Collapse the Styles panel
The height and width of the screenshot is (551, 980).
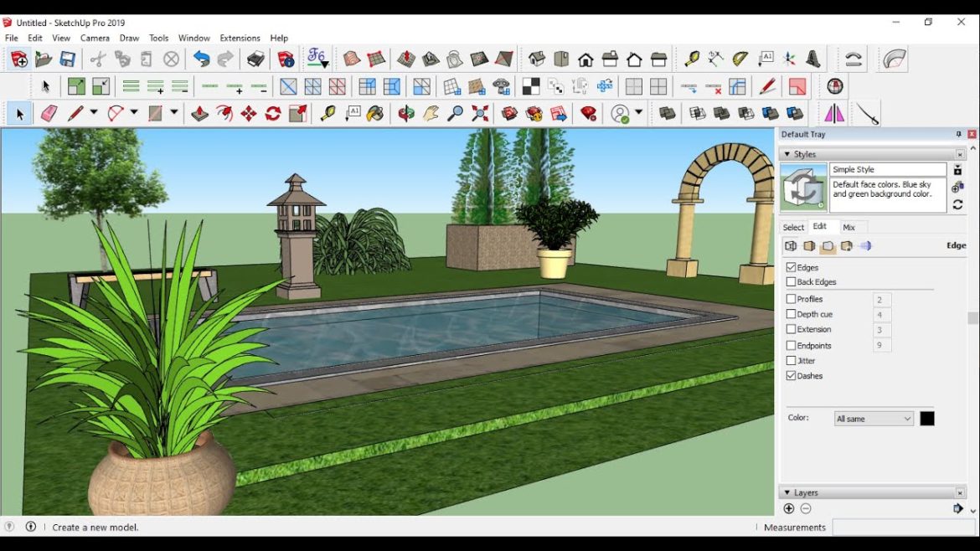click(x=788, y=154)
